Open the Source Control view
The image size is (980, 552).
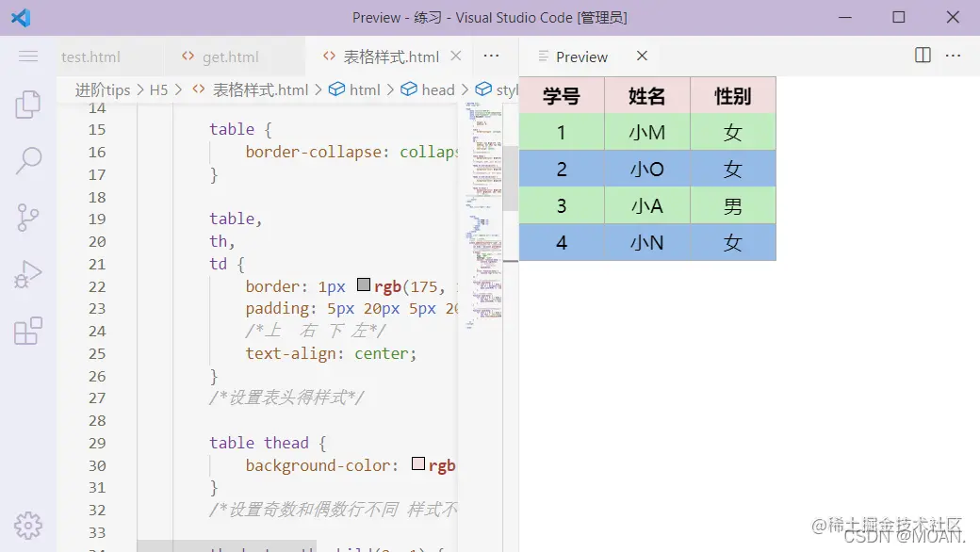[x=28, y=218]
